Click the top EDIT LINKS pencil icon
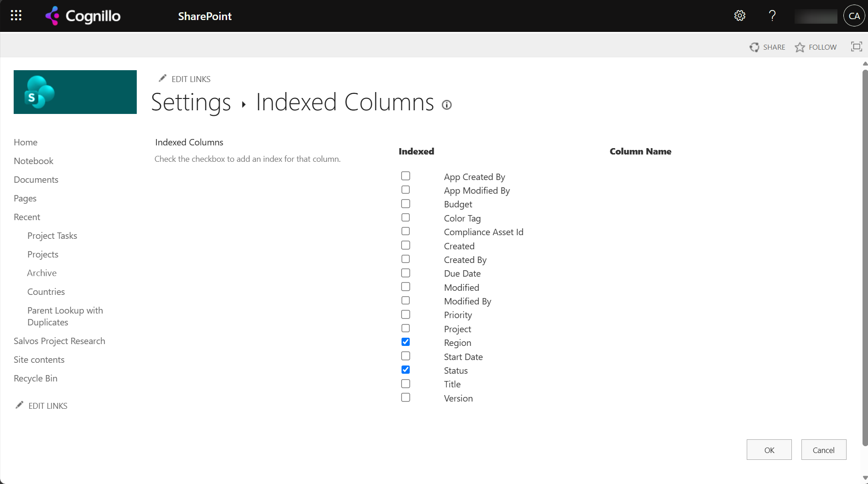868x484 pixels. tap(162, 78)
